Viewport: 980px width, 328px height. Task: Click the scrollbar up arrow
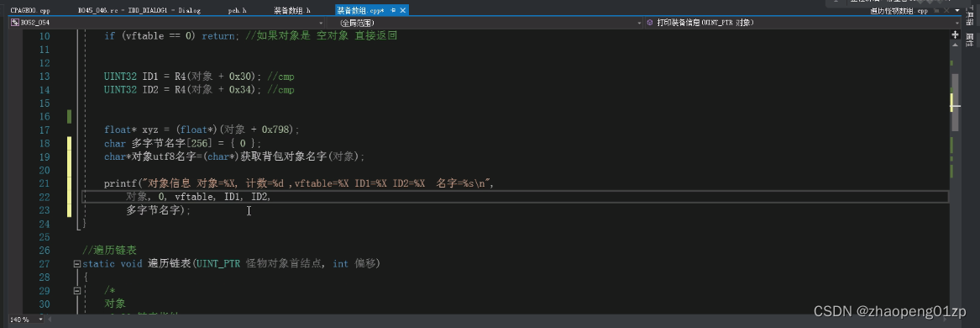(x=955, y=45)
